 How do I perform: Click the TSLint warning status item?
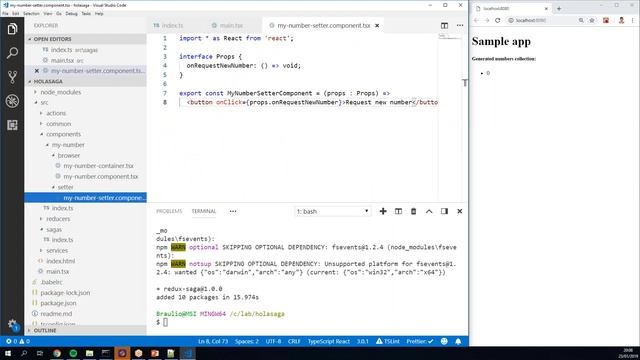[x=388, y=341]
